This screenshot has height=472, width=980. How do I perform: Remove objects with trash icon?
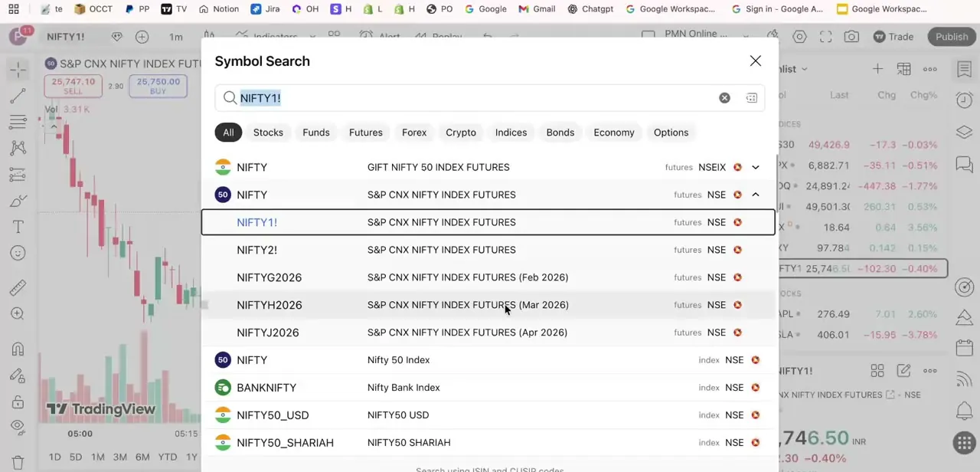[18, 463]
